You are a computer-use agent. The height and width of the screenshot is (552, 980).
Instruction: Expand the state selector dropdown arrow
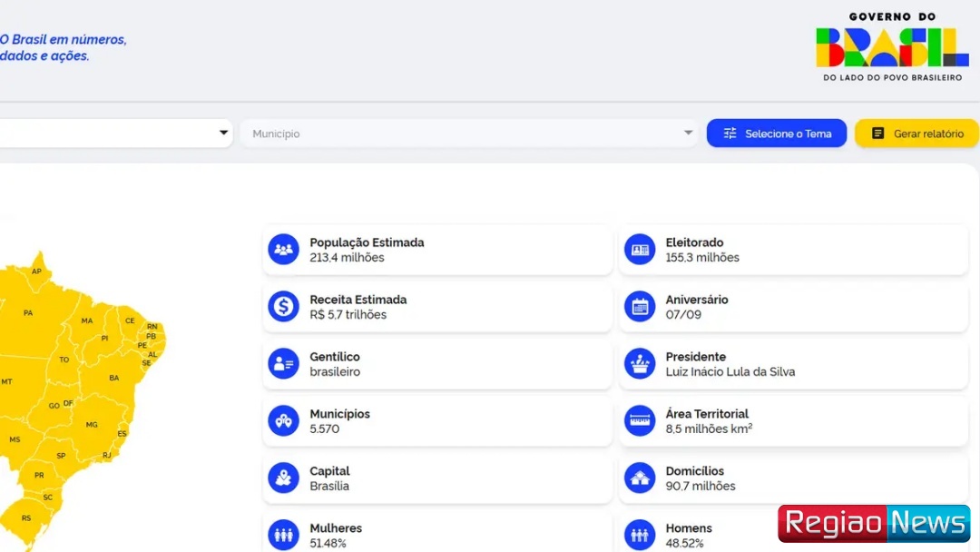223,133
